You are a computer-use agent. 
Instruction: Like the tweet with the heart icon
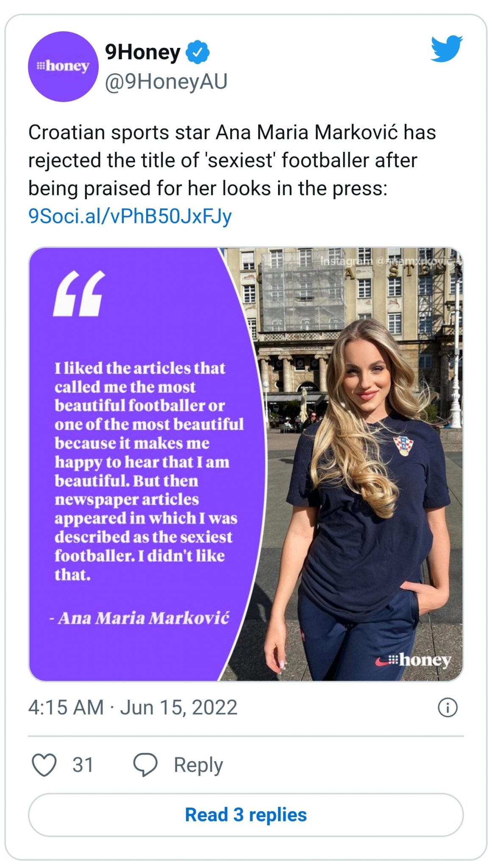pos(44,765)
